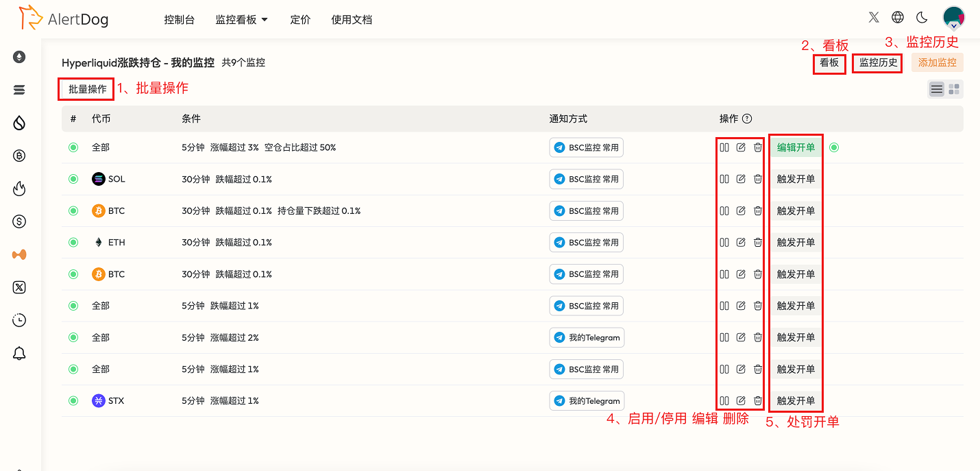Delete the 跌幅超过 1% monitor
Viewport: 980px width, 471px height.
click(758, 306)
